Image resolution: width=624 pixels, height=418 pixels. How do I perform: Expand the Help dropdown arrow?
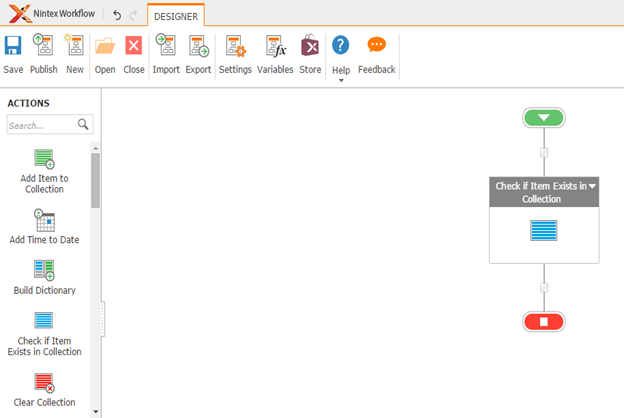pos(341,80)
